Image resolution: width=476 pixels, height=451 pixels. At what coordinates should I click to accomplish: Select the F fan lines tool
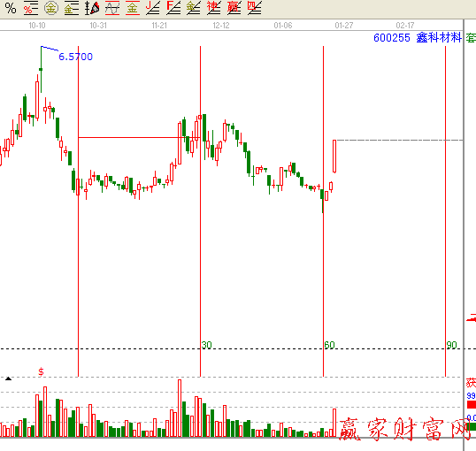[x=173, y=8]
